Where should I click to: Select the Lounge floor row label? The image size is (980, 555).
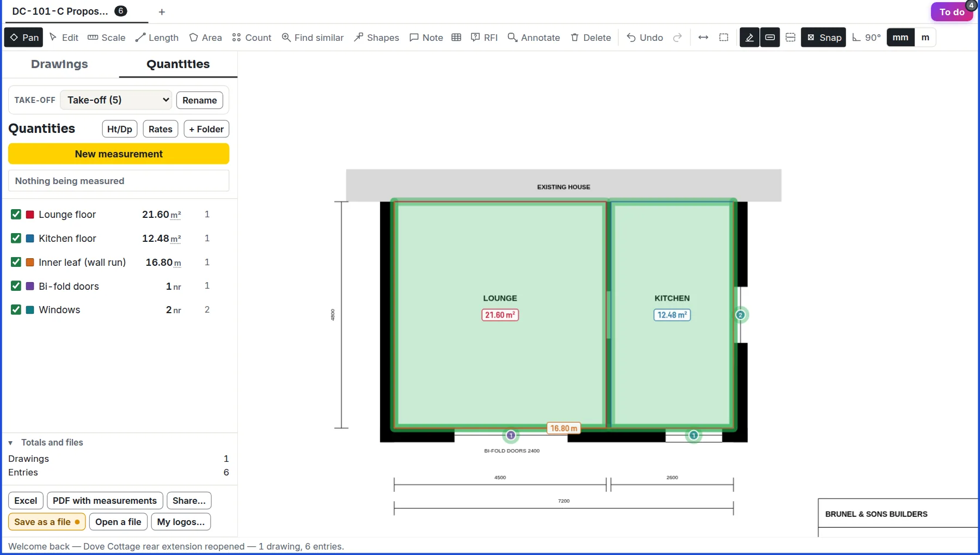tap(67, 215)
